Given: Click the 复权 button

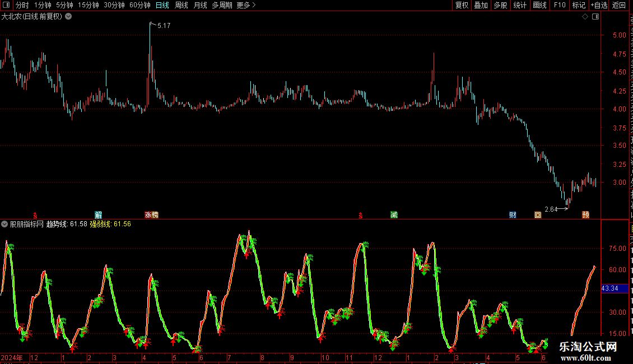Looking at the screenshot, I should tap(462, 5).
